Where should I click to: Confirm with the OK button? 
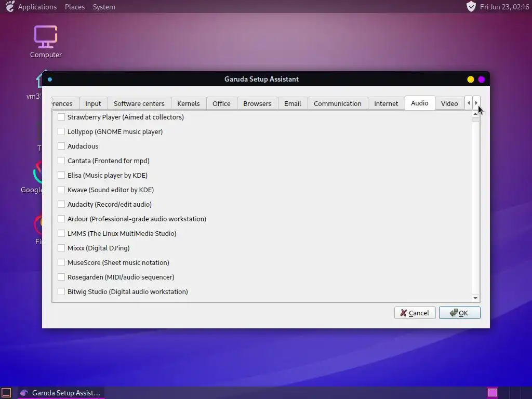(459, 313)
